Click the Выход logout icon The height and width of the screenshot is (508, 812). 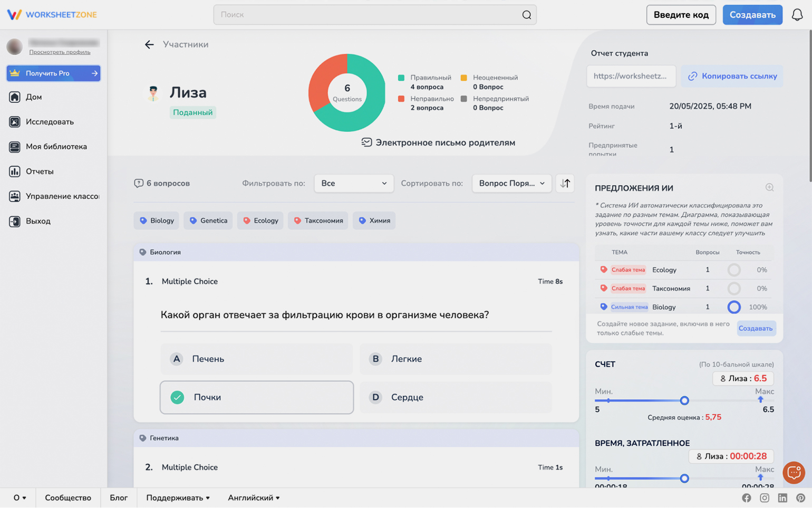tap(15, 221)
